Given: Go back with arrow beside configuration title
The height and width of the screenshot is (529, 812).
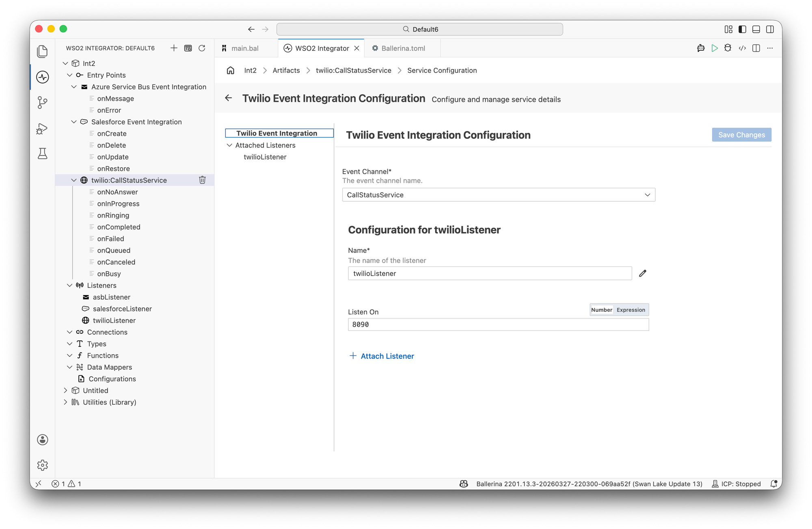Looking at the screenshot, I should pyautogui.click(x=229, y=98).
